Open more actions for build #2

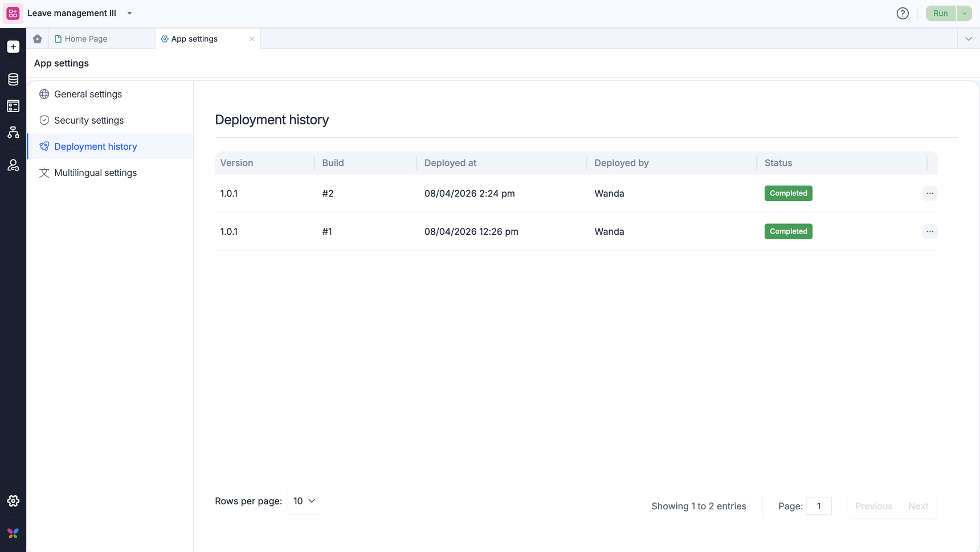(929, 193)
